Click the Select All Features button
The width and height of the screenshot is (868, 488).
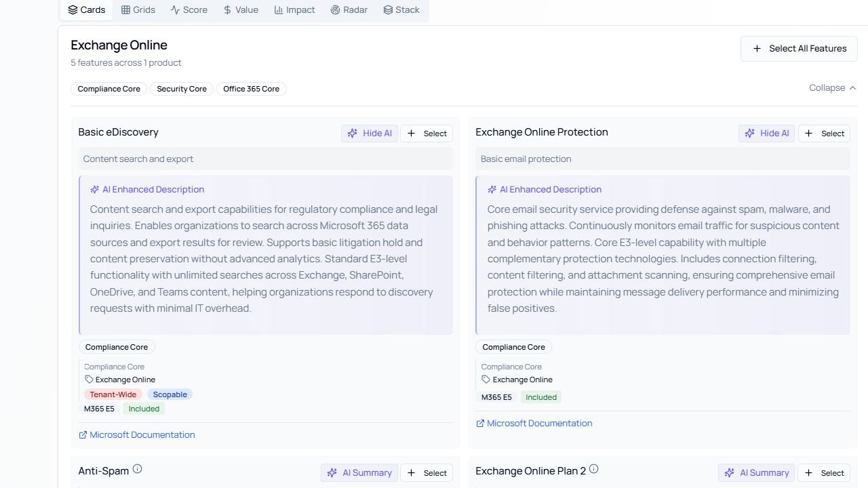[x=799, y=49]
